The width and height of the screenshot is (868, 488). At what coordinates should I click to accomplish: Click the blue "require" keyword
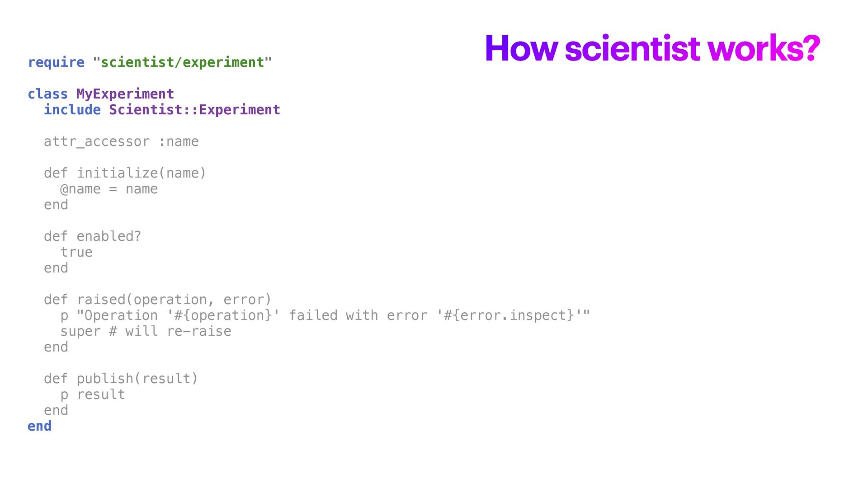pos(56,62)
